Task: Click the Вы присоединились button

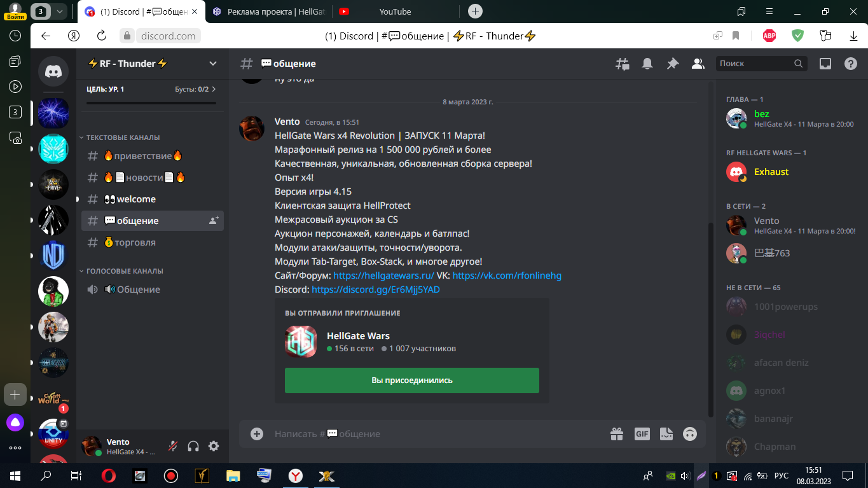Action: point(412,380)
